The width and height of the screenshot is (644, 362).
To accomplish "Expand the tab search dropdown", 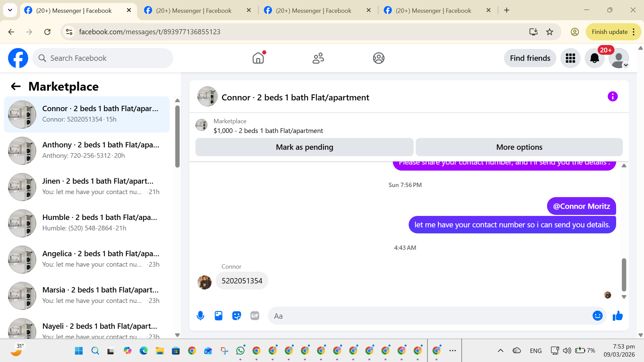I will pyautogui.click(x=10, y=10).
